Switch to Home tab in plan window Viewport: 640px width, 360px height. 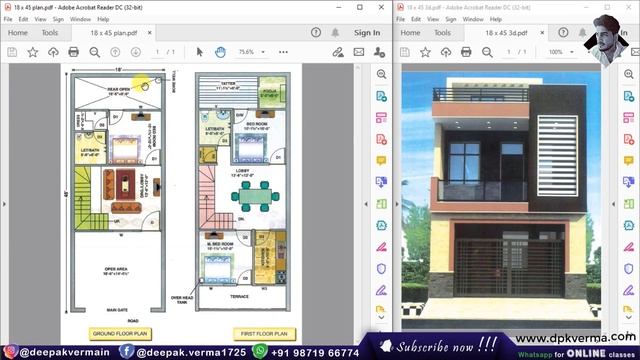(x=18, y=33)
